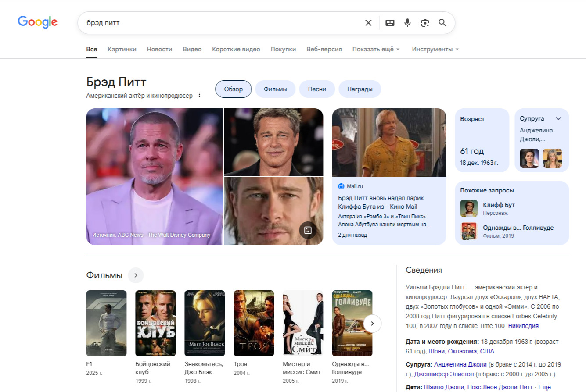Click the magnifying glass search icon

click(442, 22)
